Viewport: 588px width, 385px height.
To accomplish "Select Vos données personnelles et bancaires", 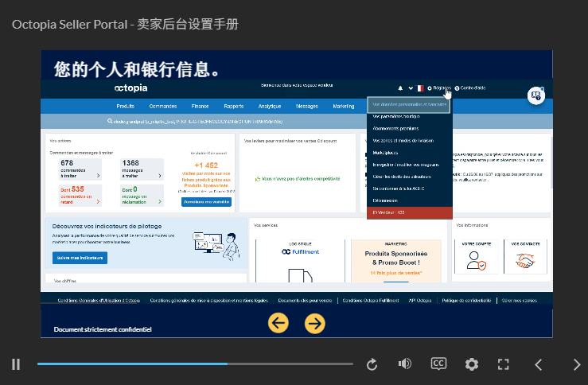I will (x=410, y=104).
